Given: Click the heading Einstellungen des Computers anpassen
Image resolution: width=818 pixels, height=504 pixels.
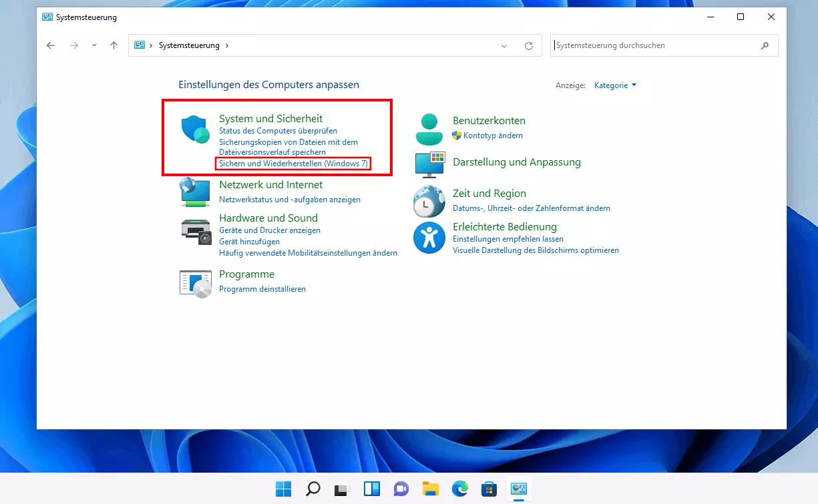Looking at the screenshot, I should click(x=268, y=85).
